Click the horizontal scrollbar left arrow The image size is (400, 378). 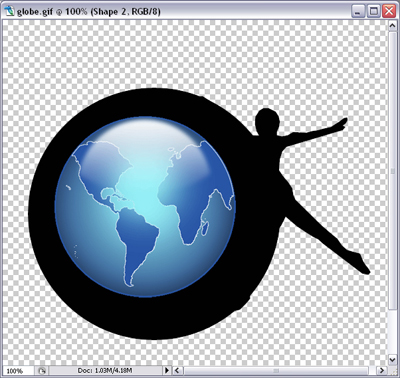[177, 370]
